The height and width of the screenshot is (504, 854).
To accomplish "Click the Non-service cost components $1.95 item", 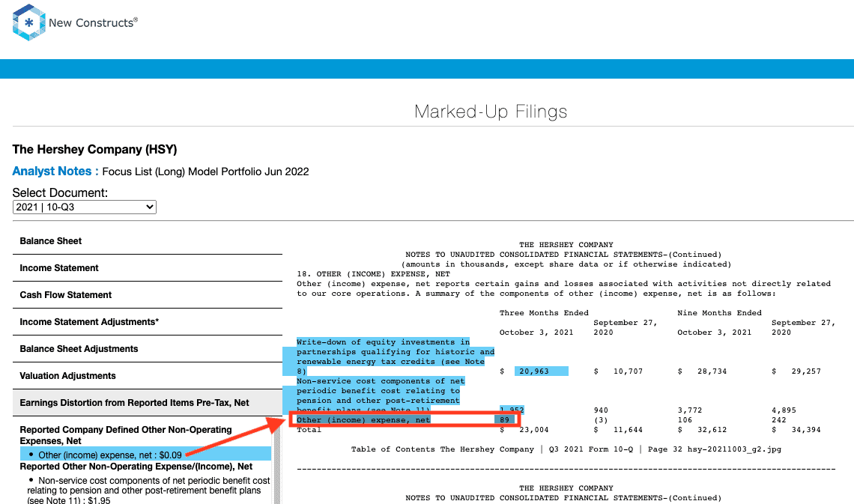I will [x=148, y=491].
